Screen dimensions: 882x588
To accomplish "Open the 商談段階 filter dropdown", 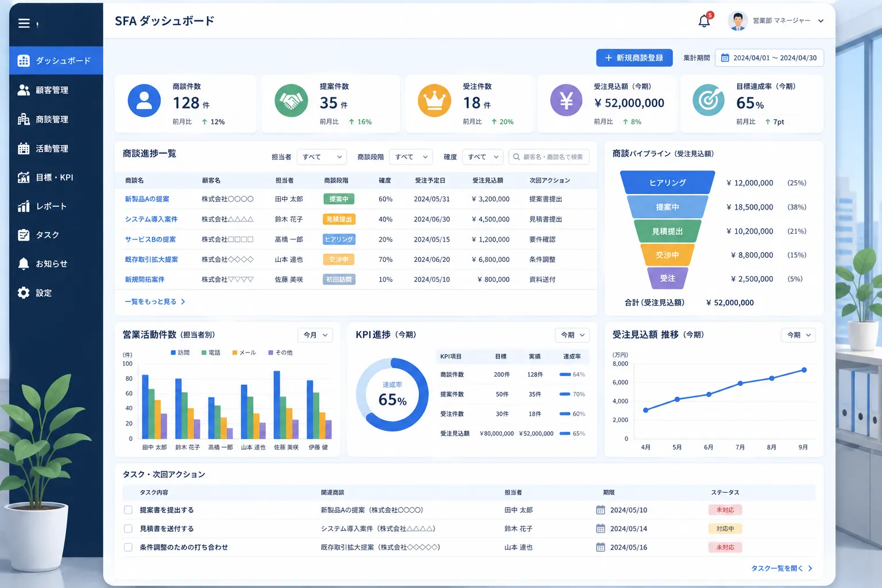I will tap(411, 157).
